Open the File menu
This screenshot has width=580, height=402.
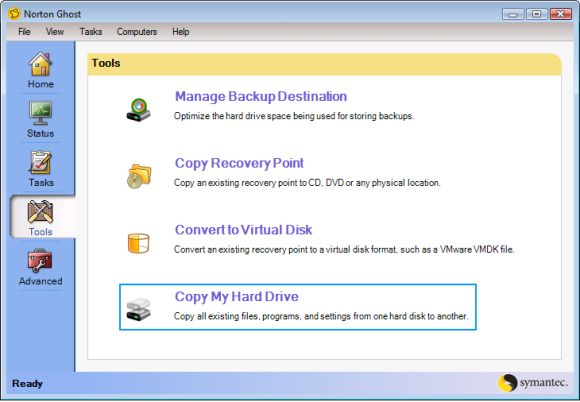tap(24, 32)
